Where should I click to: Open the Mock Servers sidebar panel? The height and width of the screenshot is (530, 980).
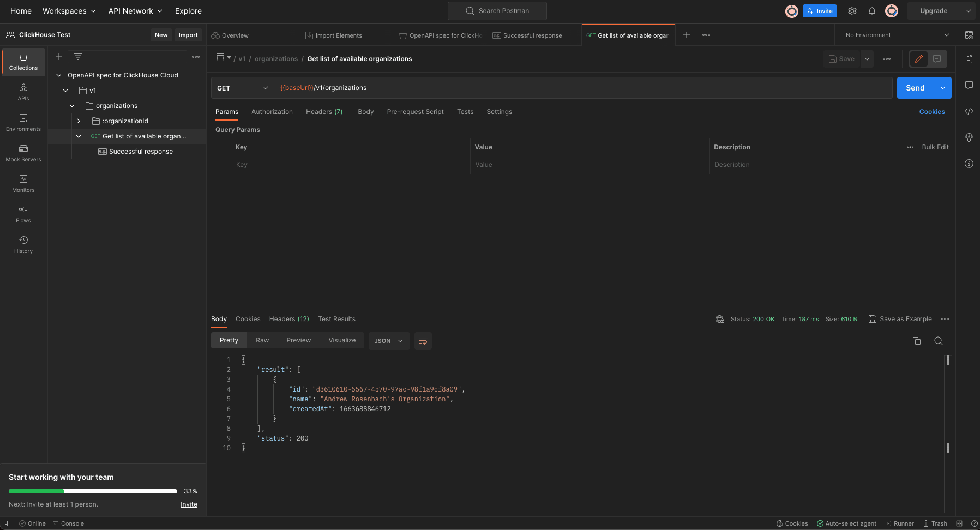(x=23, y=153)
